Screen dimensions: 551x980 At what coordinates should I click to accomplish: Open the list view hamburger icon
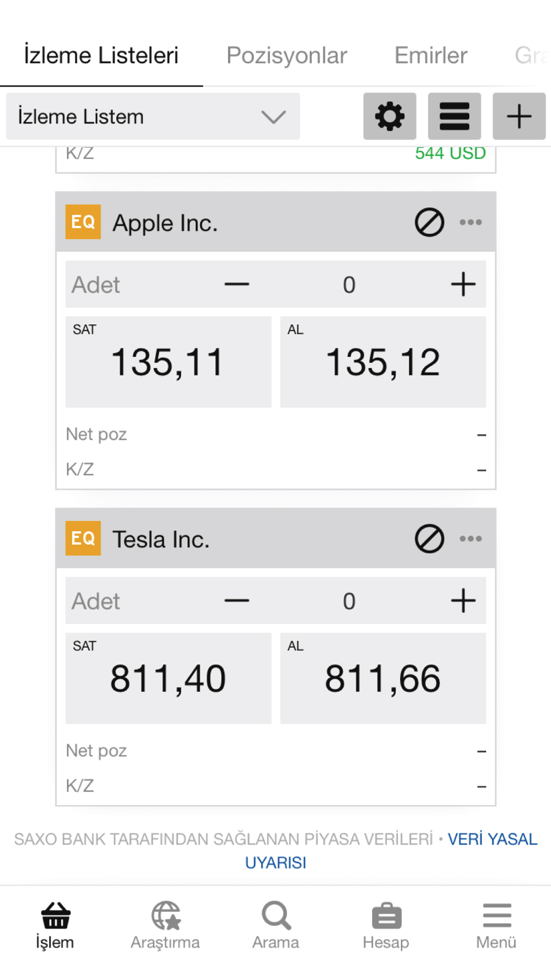(455, 116)
